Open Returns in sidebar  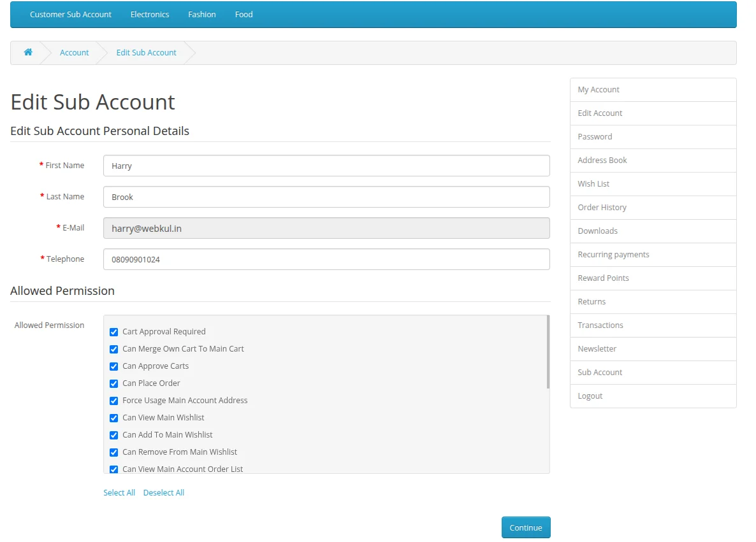[x=653, y=302]
